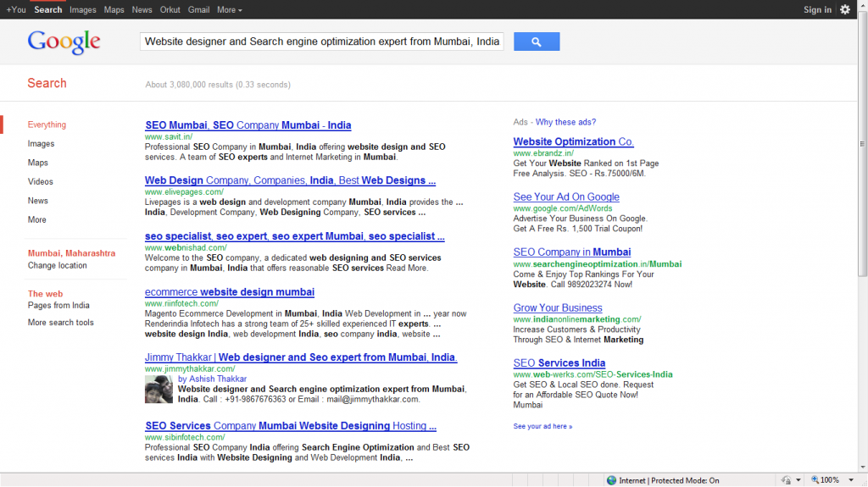Open the settings gear icon
The width and height of the screenshot is (868, 487).
(x=844, y=9)
